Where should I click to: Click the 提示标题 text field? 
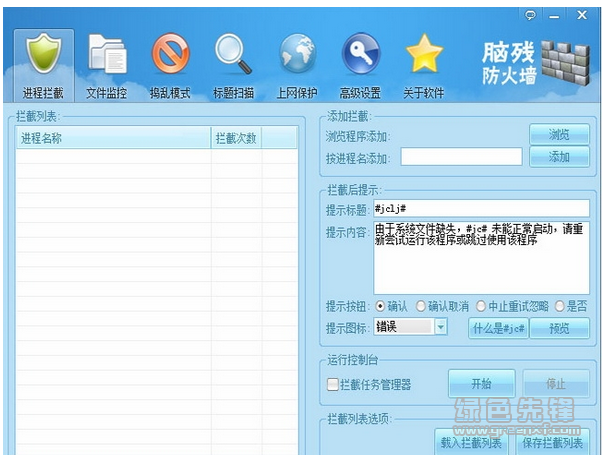point(480,208)
